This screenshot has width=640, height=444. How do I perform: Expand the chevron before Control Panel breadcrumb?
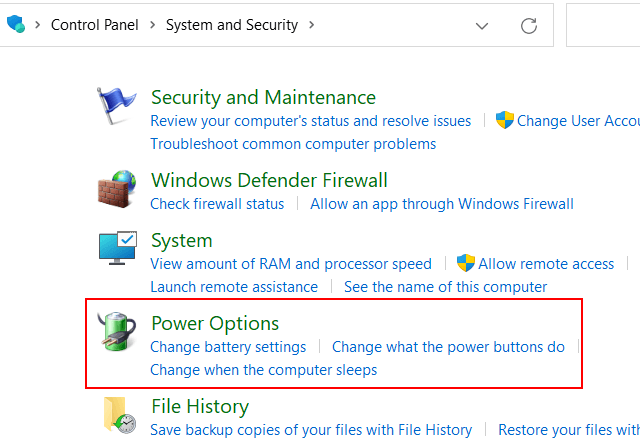[x=38, y=25]
